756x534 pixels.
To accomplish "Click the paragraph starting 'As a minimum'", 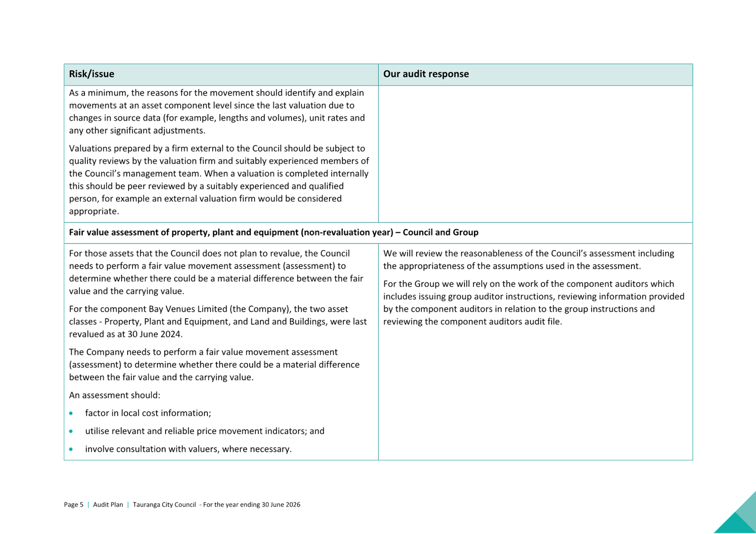I will tap(217, 112).
